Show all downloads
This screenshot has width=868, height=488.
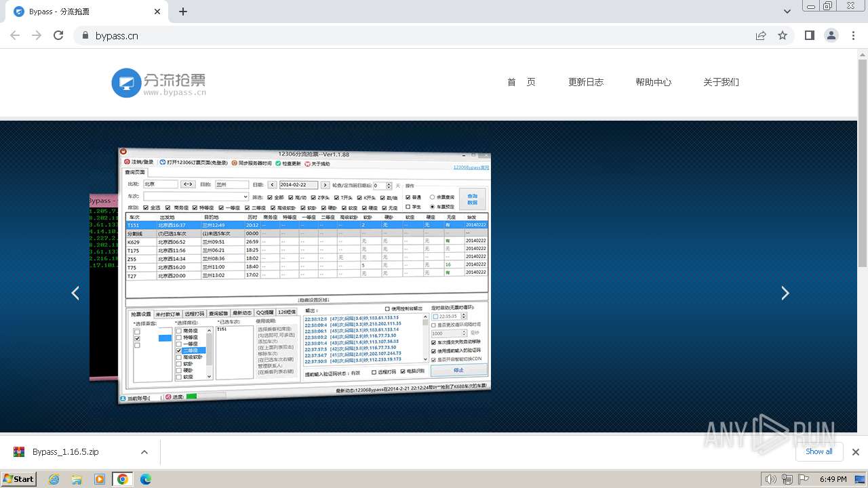[819, 451]
